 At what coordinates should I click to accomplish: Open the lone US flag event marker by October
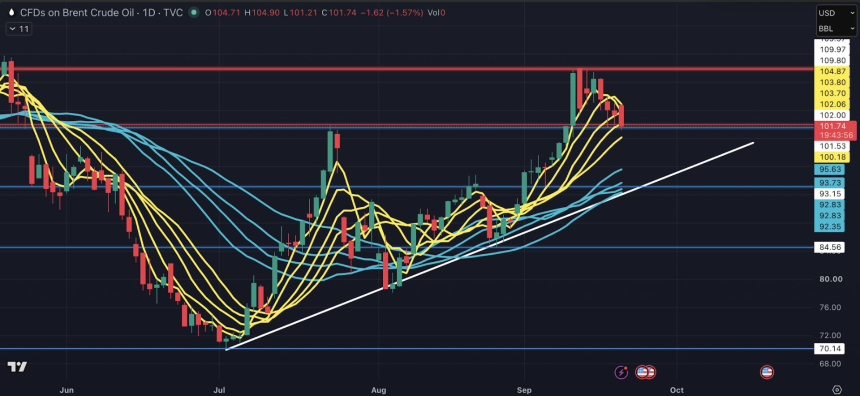(767, 372)
